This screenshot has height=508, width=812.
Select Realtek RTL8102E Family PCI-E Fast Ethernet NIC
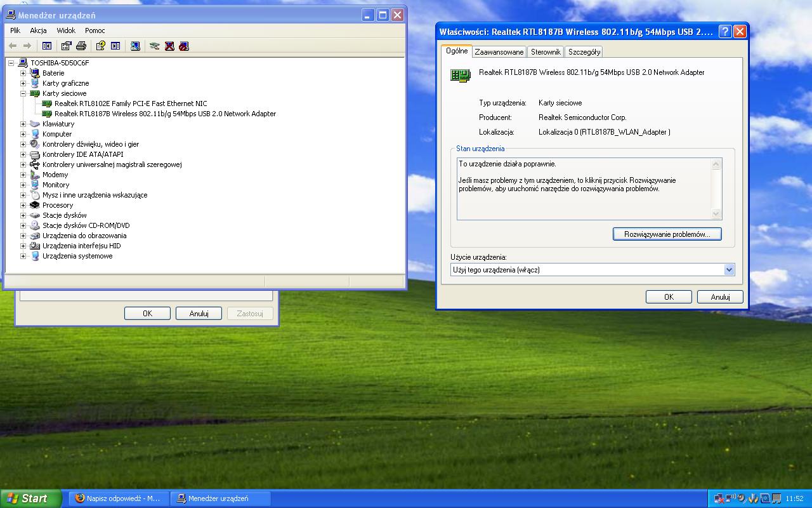point(131,104)
